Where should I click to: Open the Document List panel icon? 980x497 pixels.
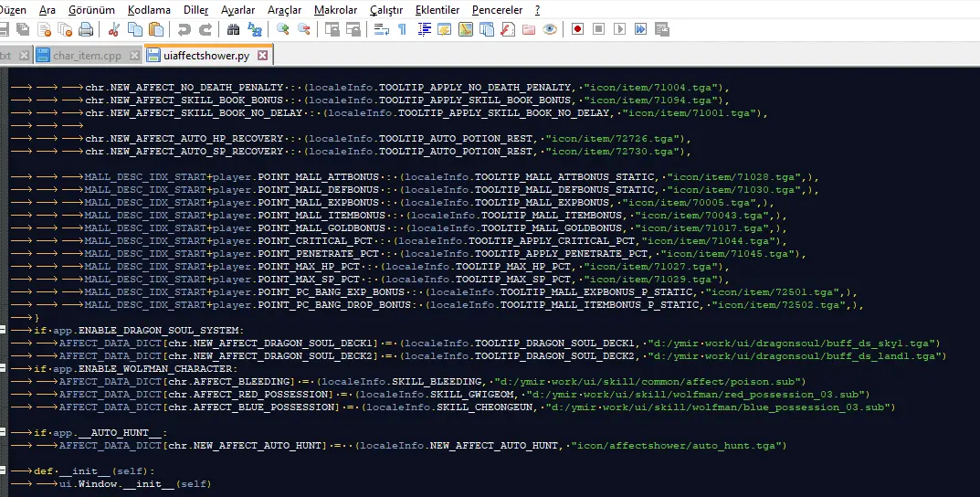487,29
